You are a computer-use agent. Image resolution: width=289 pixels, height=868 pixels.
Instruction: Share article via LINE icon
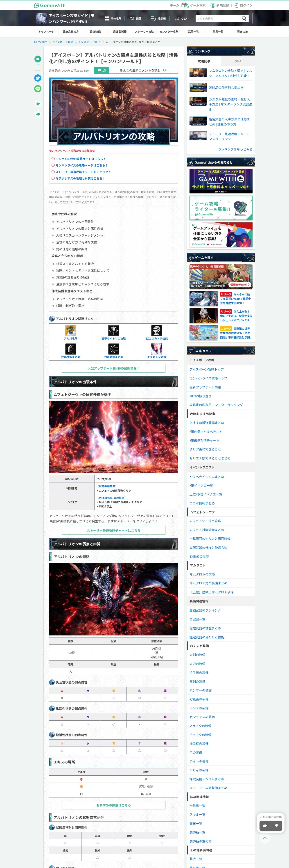pos(38,89)
